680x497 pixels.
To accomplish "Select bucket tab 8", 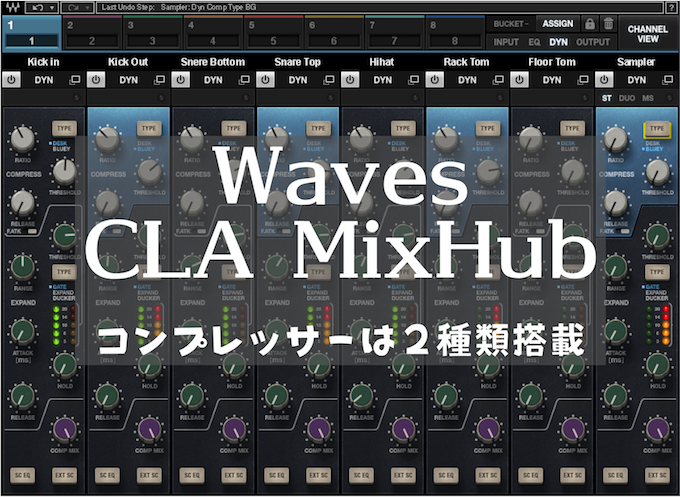I will [x=455, y=33].
